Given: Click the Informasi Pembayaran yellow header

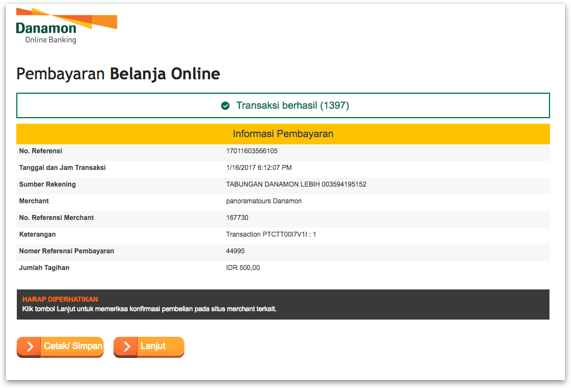Looking at the screenshot, I should coord(283,134).
